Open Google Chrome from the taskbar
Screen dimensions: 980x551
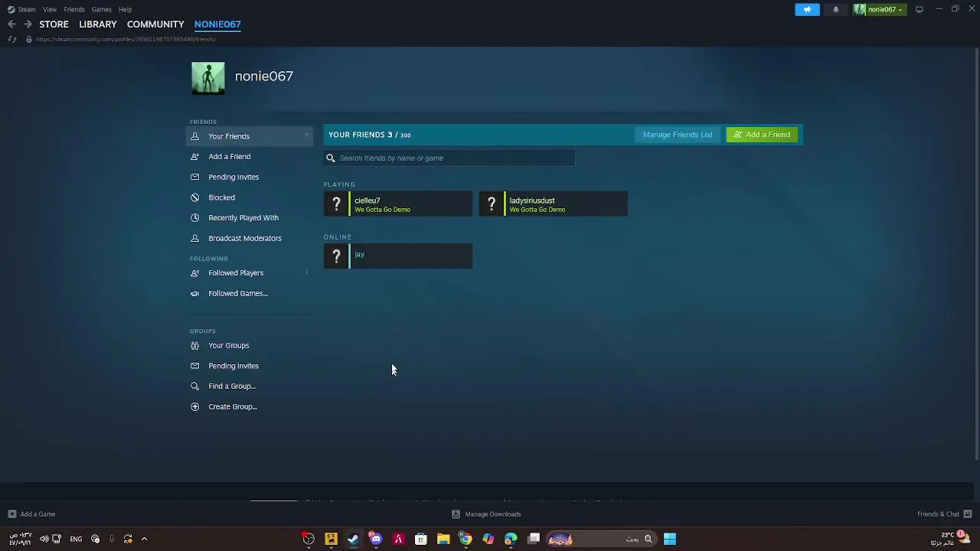coord(465,540)
